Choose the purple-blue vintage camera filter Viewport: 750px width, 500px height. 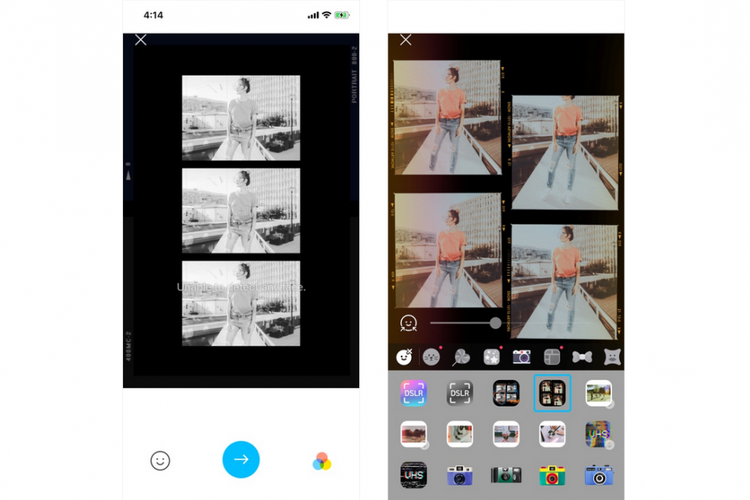[460, 475]
